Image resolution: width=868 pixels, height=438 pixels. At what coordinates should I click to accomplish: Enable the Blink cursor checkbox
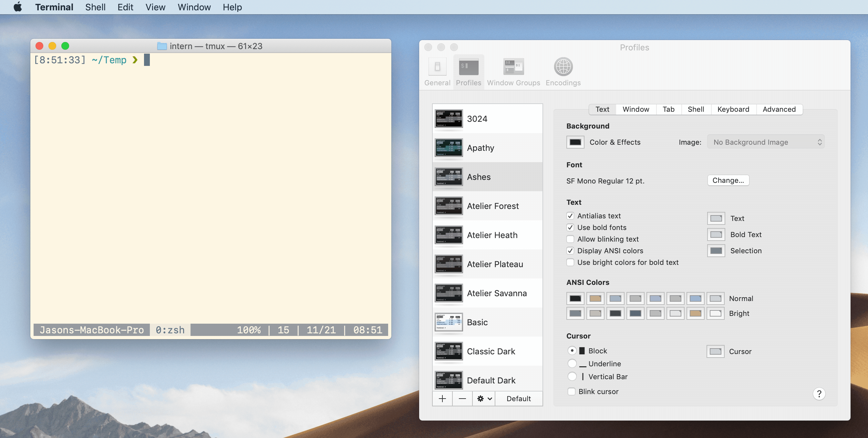point(571,391)
